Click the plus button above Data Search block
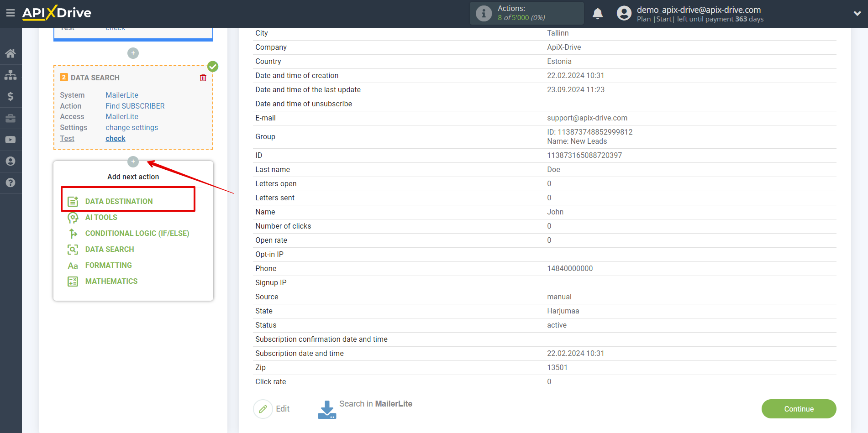This screenshot has width=868, height=433. point(133,53)
